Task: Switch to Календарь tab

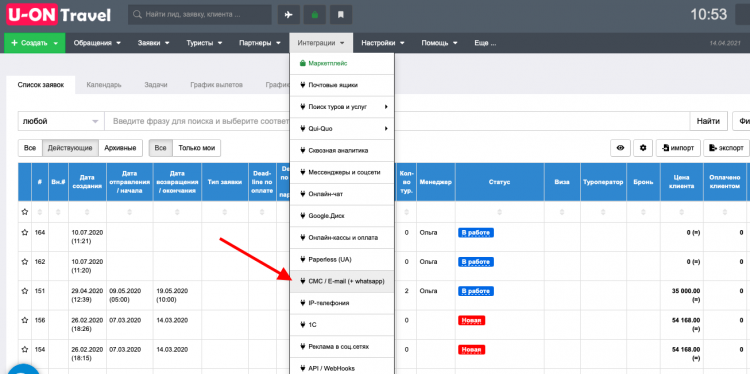Action: pos(104,85)
